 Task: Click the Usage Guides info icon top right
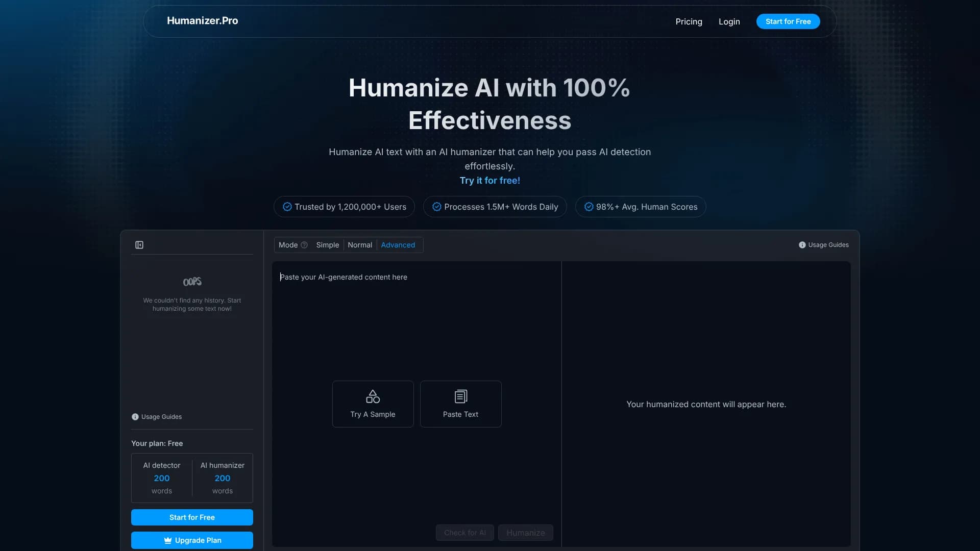pos(802,245)
